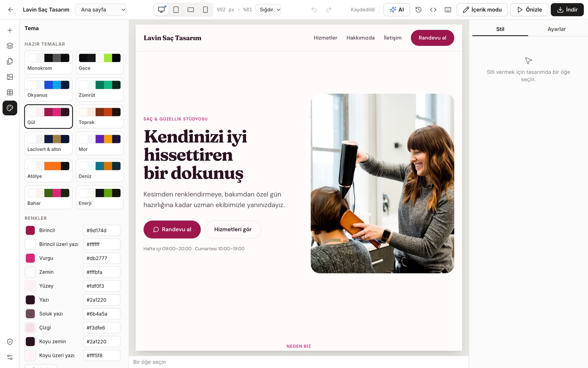Select the Okyanus theme preset
This screenshot has width=588, height=368.
[49, 89]
